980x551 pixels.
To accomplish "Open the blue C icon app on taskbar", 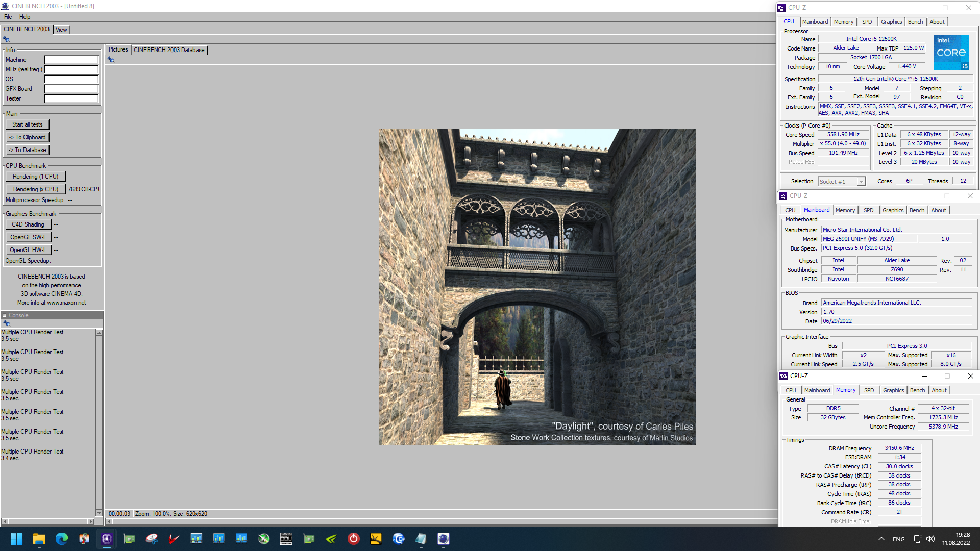I will [399, 539].
